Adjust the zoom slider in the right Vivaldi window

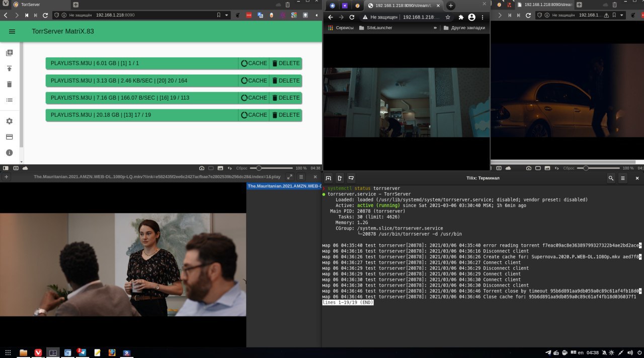click(598, 168)
